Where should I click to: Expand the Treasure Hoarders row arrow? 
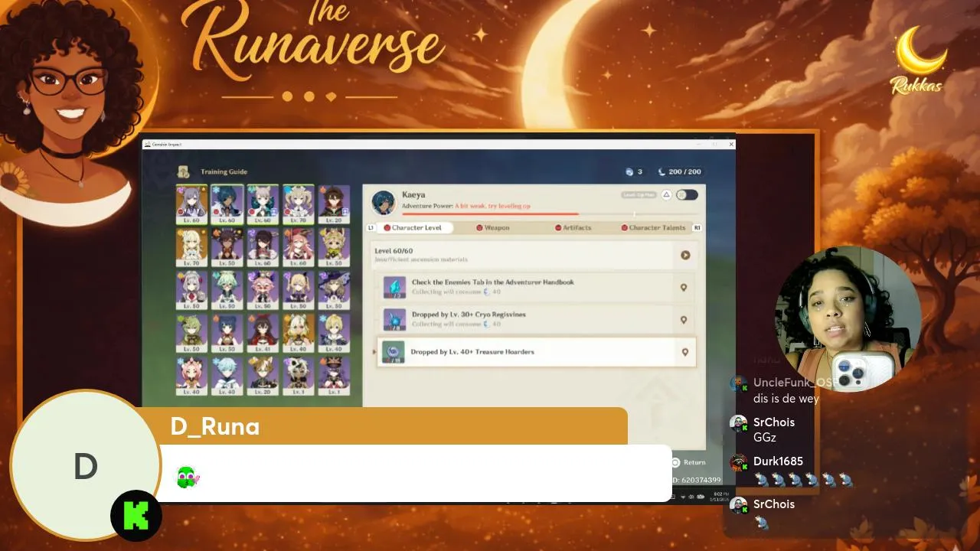coord(374,352)
